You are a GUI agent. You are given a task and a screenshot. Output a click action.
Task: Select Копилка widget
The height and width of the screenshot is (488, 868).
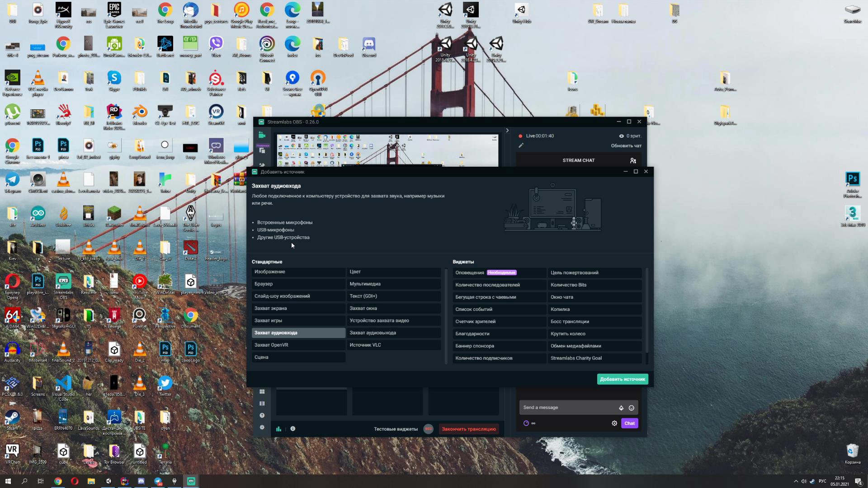pyautogui.click(x=595, y=310)
